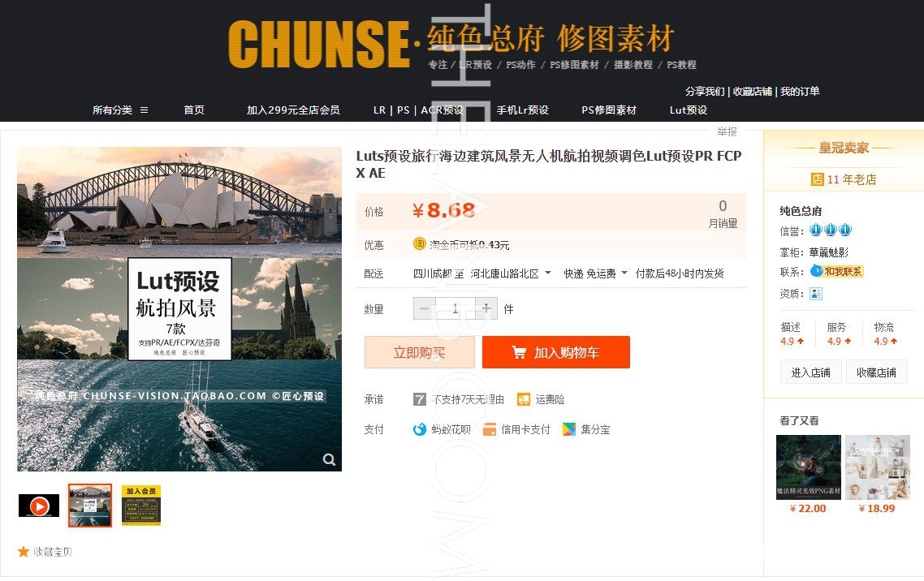The image size is (924, 581).
Task: Select the 加入会员 yellow thumbnail image
Action: [x=141, y=505]
